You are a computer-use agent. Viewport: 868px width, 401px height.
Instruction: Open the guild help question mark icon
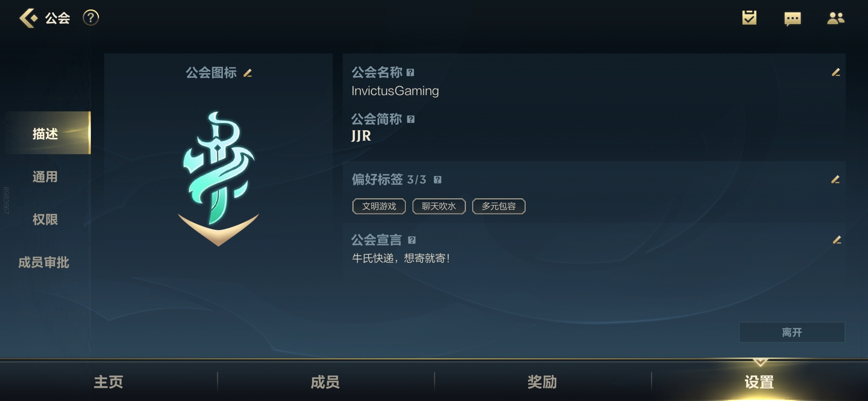pos(91,18)
